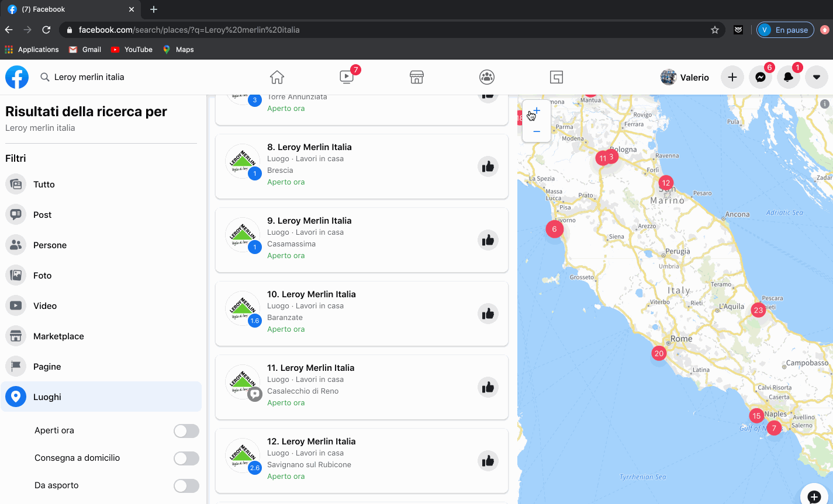Screen dimensions: 833x504
Task: Open YouTube bookmark
Action: tap(132, 50)
